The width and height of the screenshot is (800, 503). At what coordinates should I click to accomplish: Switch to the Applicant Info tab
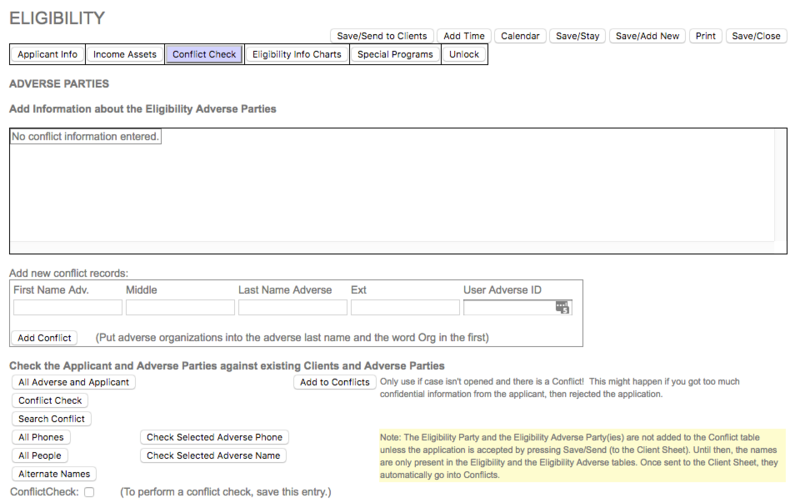point(47,54)
